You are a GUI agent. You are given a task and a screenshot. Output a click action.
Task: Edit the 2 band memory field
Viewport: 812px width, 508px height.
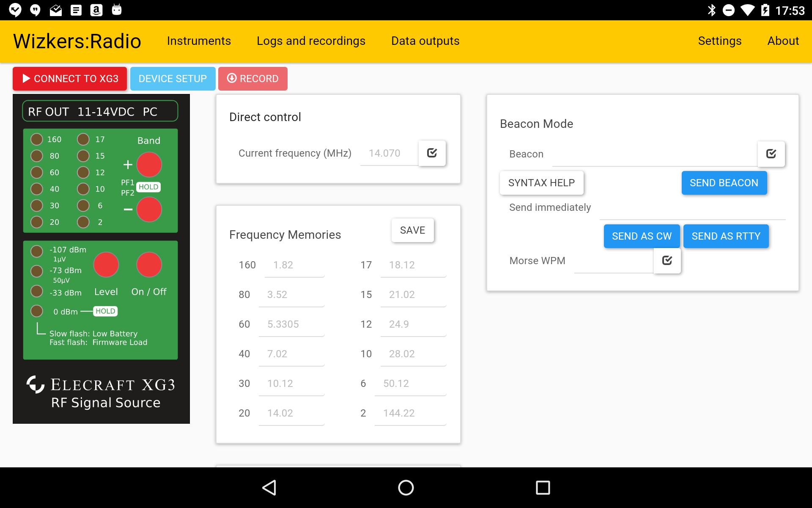410,413
